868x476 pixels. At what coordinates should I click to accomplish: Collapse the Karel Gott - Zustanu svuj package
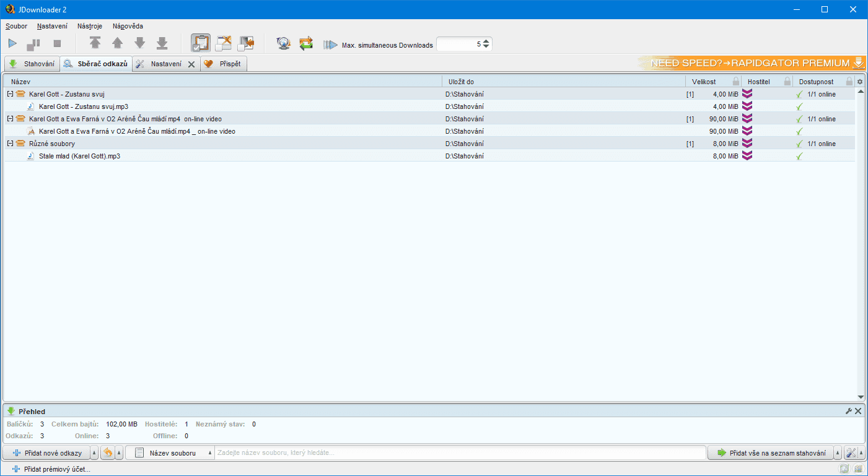tap(10, 94)
